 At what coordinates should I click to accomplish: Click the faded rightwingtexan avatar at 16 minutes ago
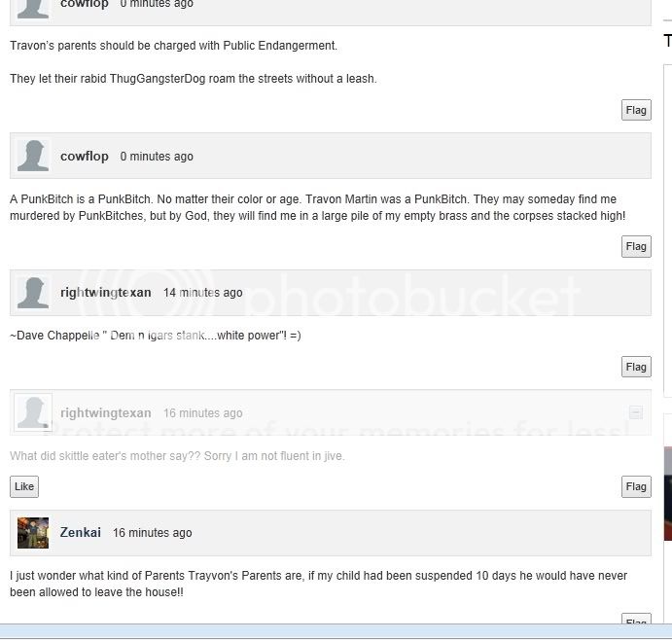(x=33, y=412)
